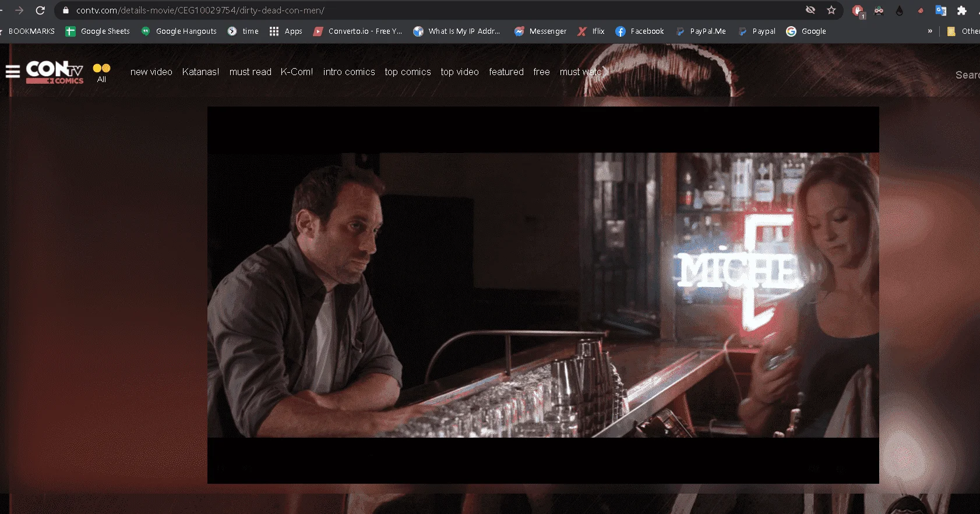
Task: Open the time bookmark
Action: 243,31
